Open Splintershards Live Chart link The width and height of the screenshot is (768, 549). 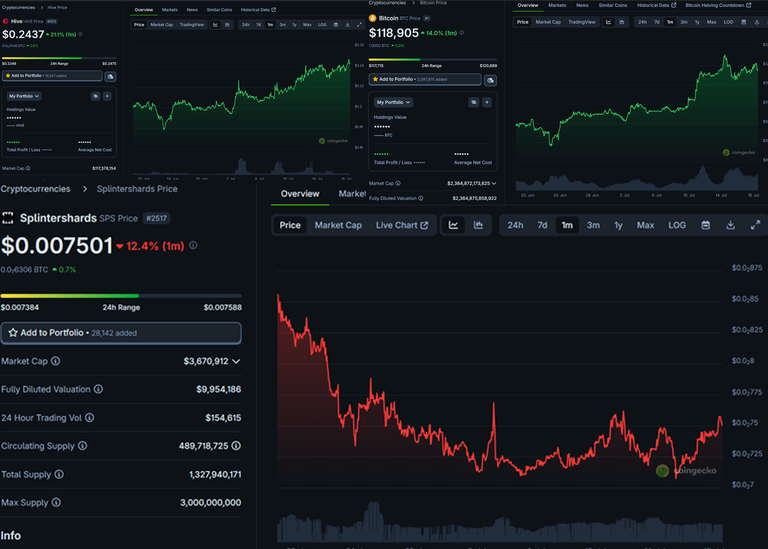coord(402,225)
